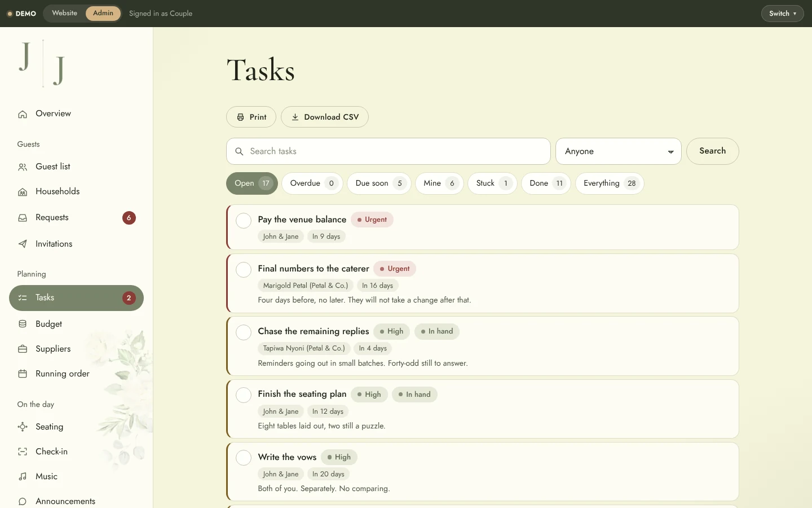Click the Announcements speech bubble icon
The height and width of the screenshot is (508, 812).
pos(23,501)
